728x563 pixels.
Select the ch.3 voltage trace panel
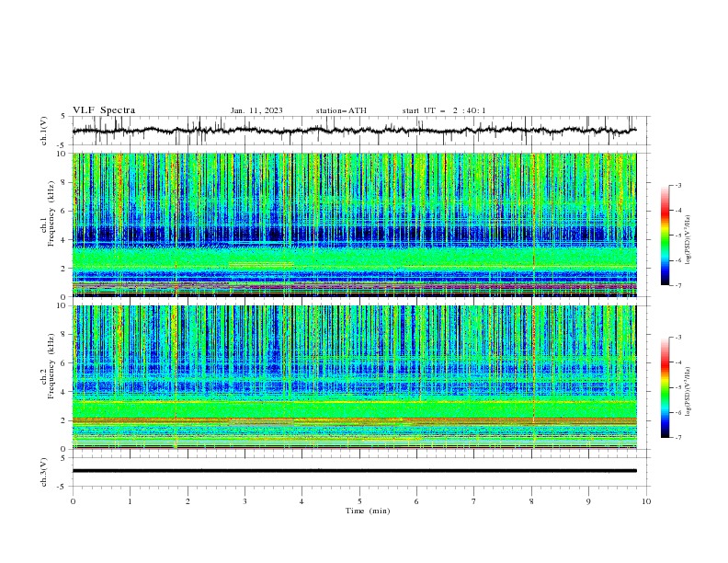(360, 472)
